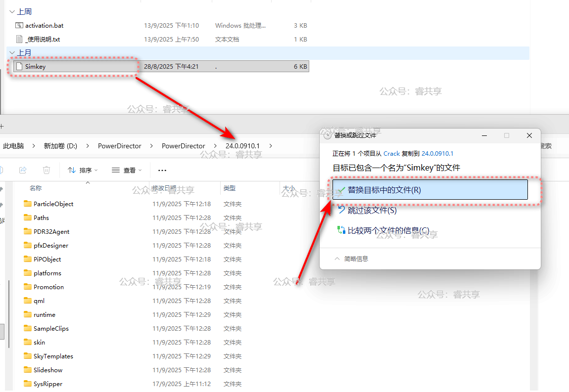The image size is (569, 392).
Task: Click the qml folder icon
Action: (28, 301)
